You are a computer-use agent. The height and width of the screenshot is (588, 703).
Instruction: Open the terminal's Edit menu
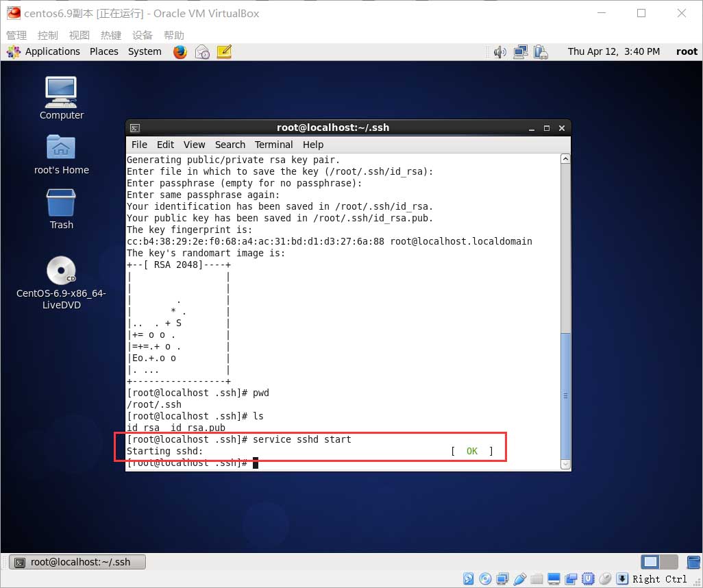165,145
